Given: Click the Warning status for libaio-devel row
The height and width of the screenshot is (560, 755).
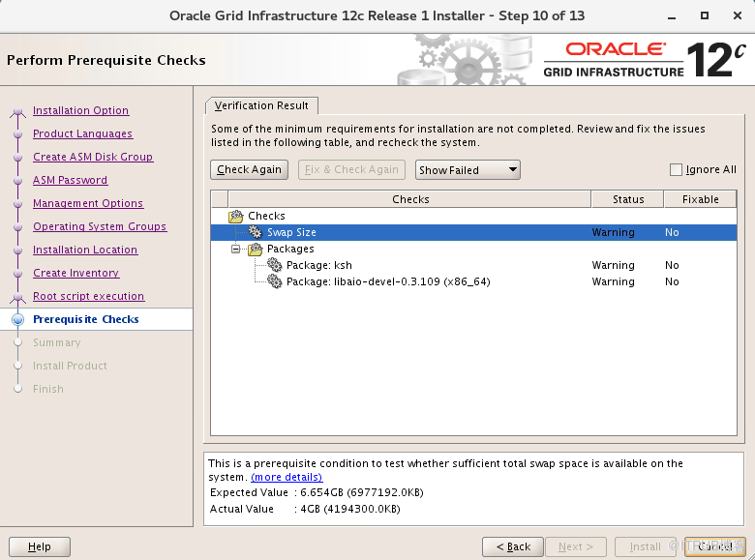Looking at the screenshot, I should (x=613, y=281).
